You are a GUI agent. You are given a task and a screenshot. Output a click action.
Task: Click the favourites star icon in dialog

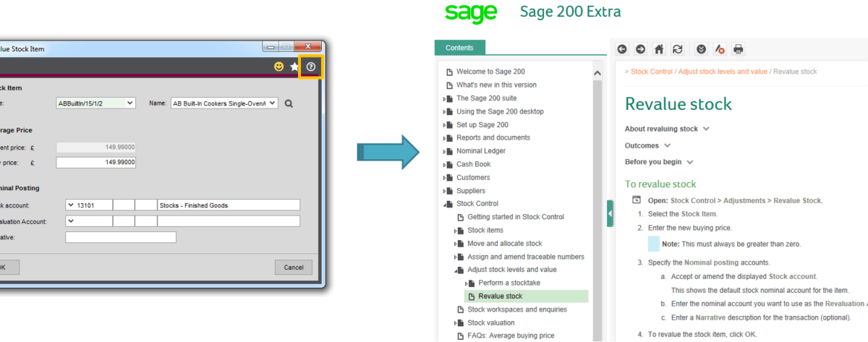pyautogui.click(x=294, y=67)
